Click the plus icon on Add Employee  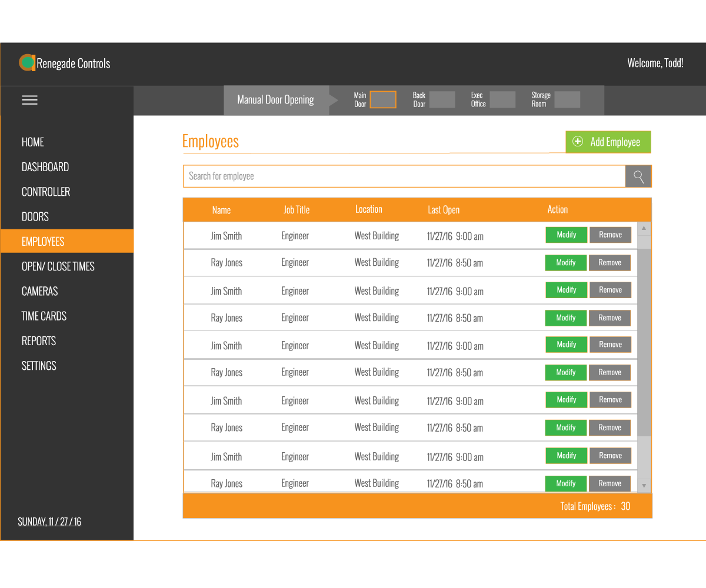pos(578,142)
